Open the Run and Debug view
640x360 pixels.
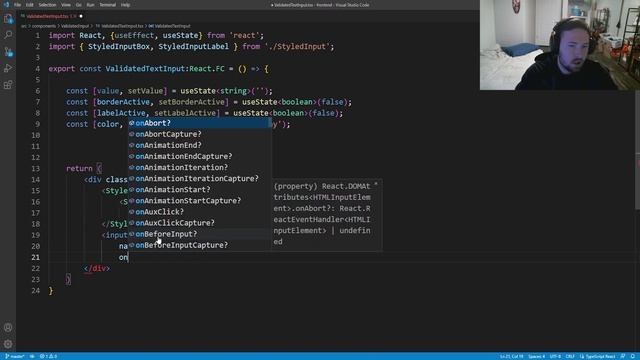[x=8, y=68]
